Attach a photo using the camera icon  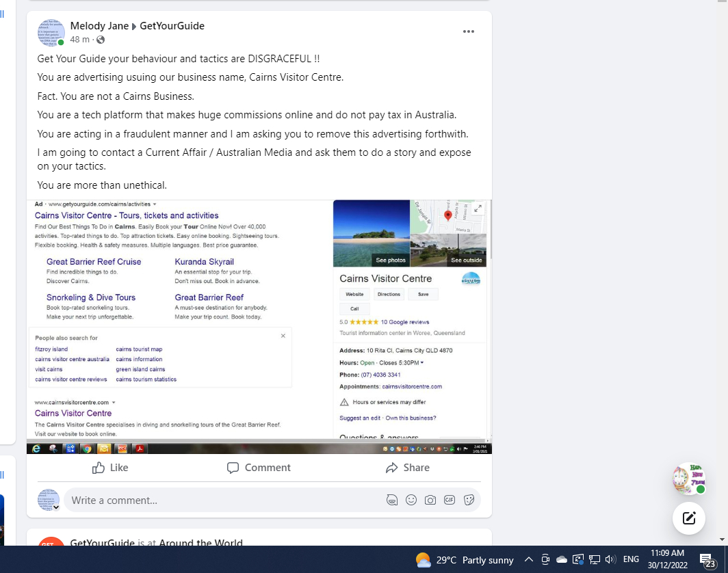pyautogui.click(x=430, y=500)
